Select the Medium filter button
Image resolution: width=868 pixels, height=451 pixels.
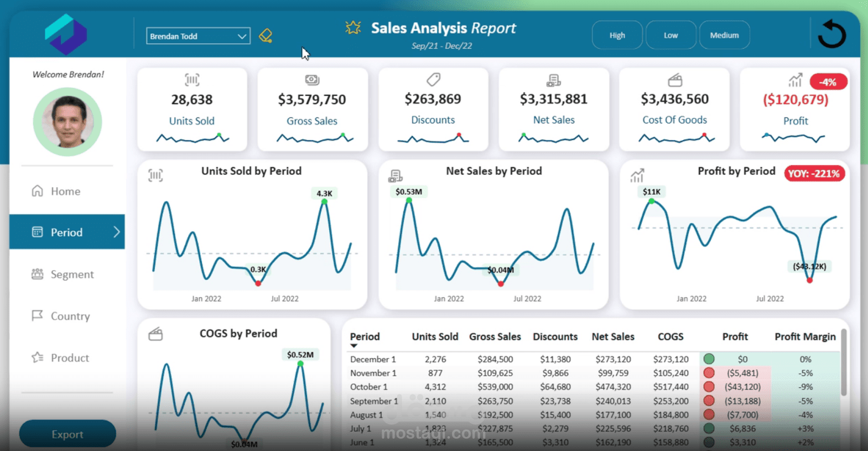724,35
